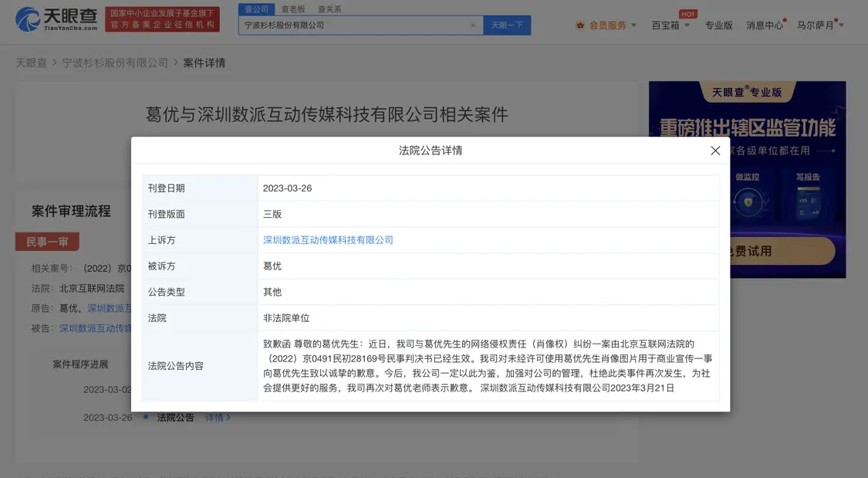Click the 案件详情 breadcrumb text
The width and height of the screenshot is (868, 478).
204,63
